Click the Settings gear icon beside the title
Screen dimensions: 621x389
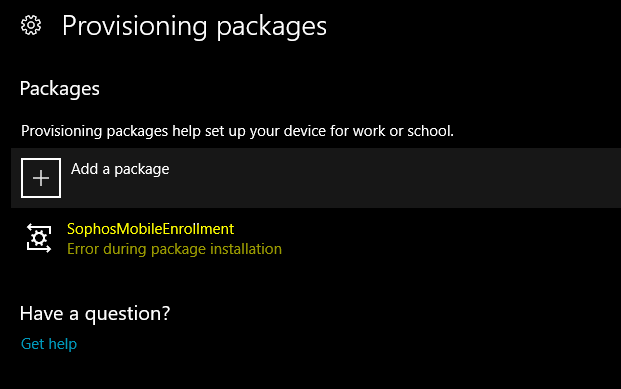pos(31,26)
